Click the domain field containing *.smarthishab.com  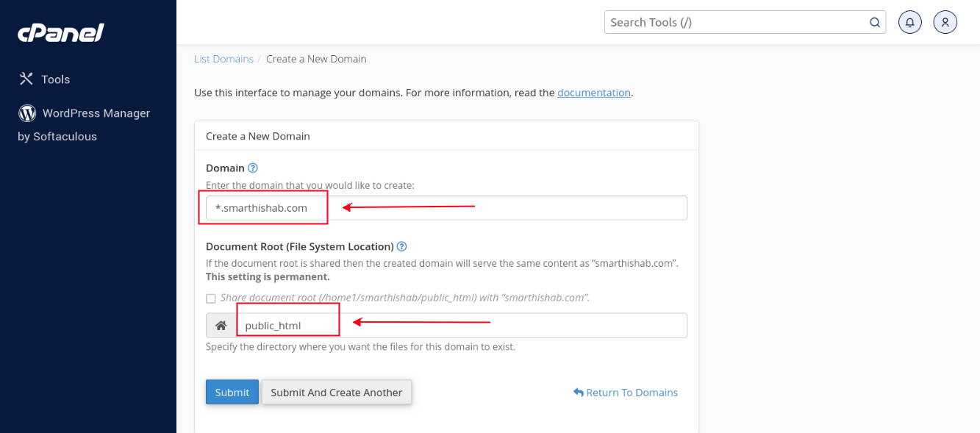click(x=446, y=208)
